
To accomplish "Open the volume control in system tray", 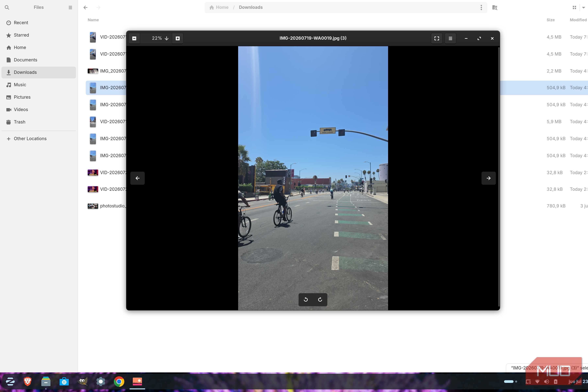I will click(x=547, y=382).
